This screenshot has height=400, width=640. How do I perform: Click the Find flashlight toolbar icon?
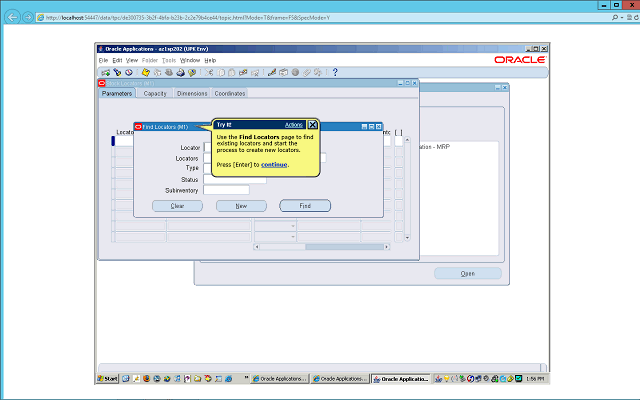click(118, 73)
